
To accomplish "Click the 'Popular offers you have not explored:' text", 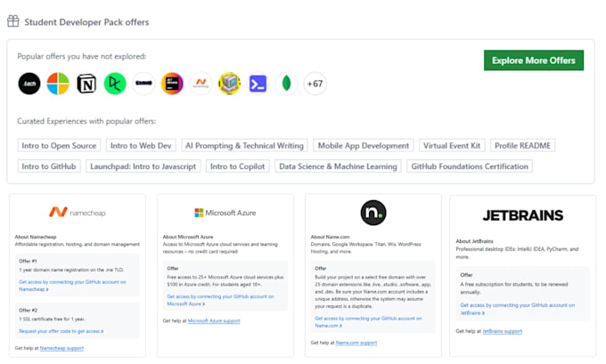I will click(82, 56).
